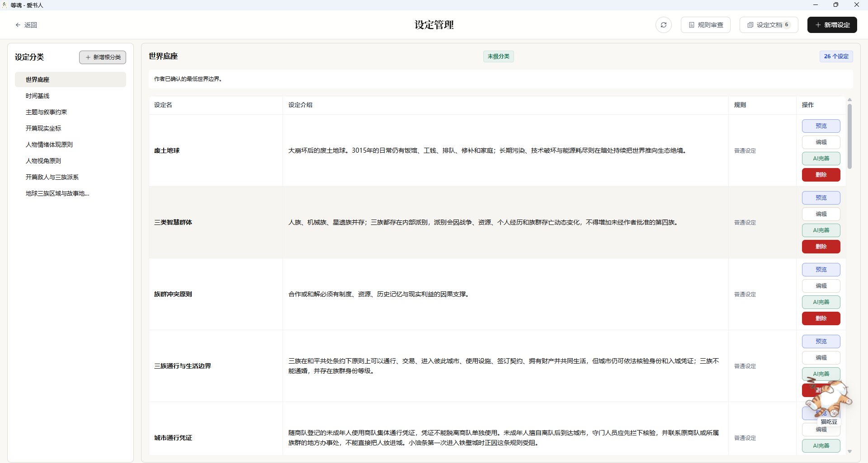
Task: Edit 城市通行凭证 setting
Action: tap(821, 430)
